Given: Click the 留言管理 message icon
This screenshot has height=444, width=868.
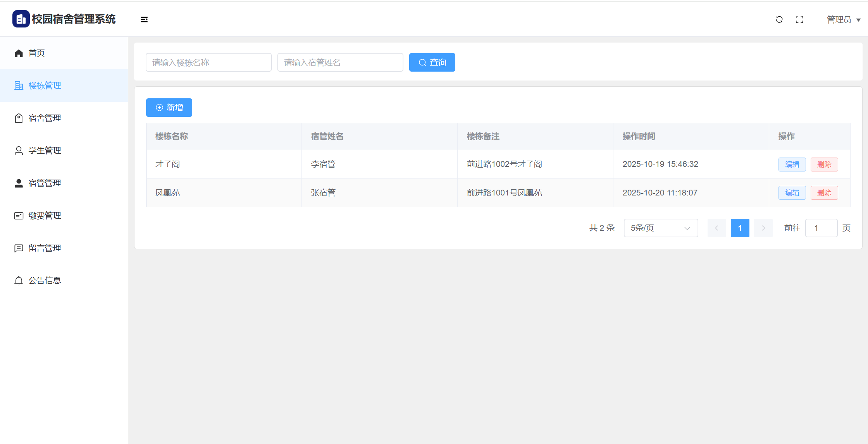Looking at the screenshot, I should pyautogui.click(x=19, y=248).
